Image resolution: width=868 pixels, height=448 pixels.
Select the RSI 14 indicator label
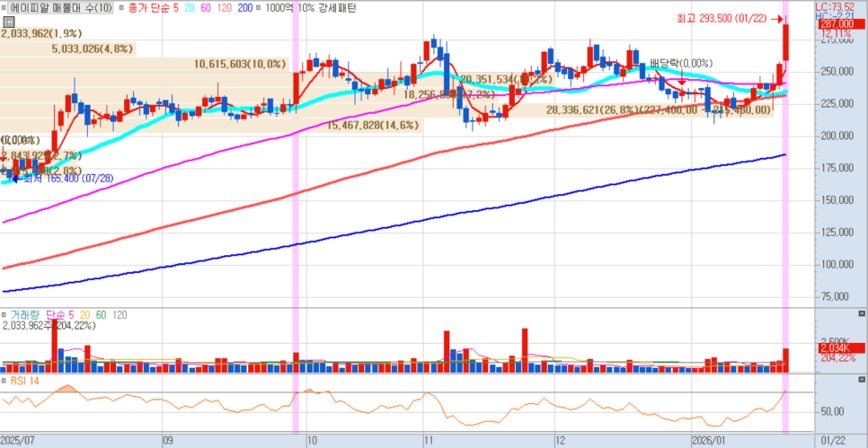click(x=24, y=381)
